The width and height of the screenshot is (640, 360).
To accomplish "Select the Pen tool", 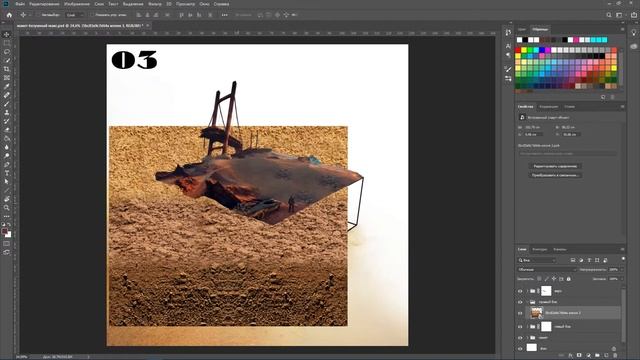I will (x=7, y=164).
